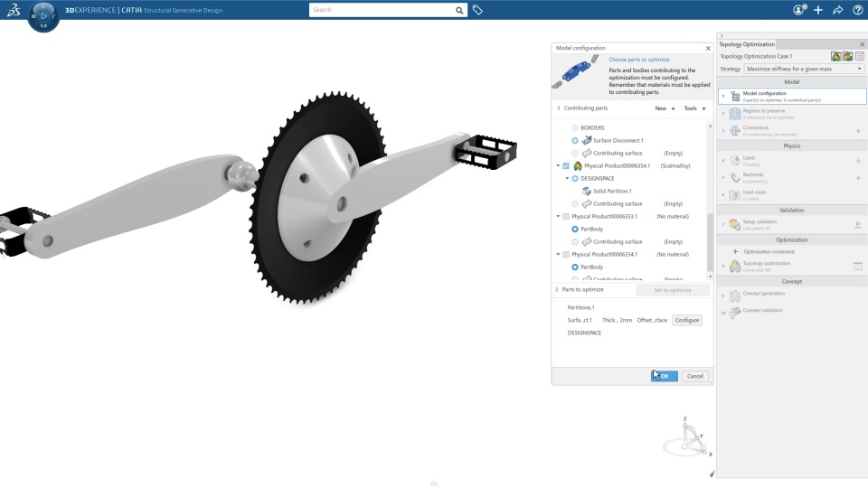
Task: Uncheck Physical Product00006354.1 checkbox
Action: (x=566, y=166)
